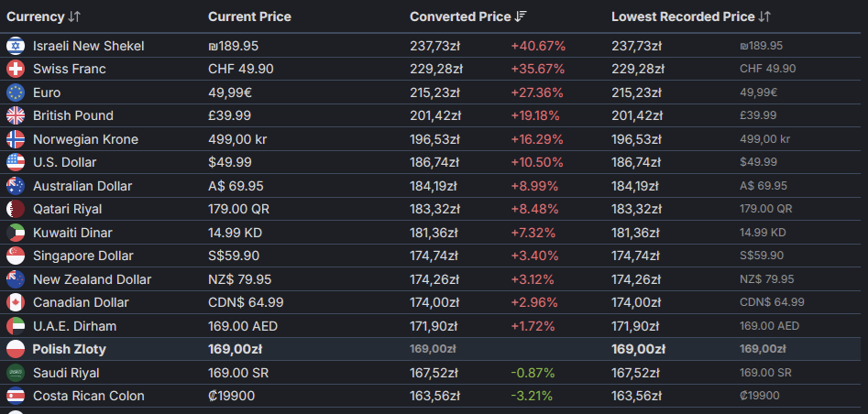This screenshot has height=414, width=868.
Task: Click the Norwegian flag icon
Action: (x=16, y=139)
